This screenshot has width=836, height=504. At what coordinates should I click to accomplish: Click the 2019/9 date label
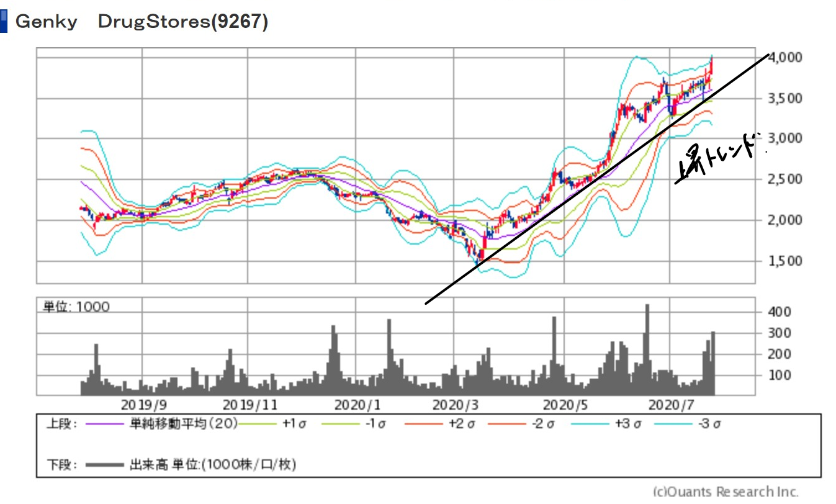pyautogui.click(x=143, y=405)
